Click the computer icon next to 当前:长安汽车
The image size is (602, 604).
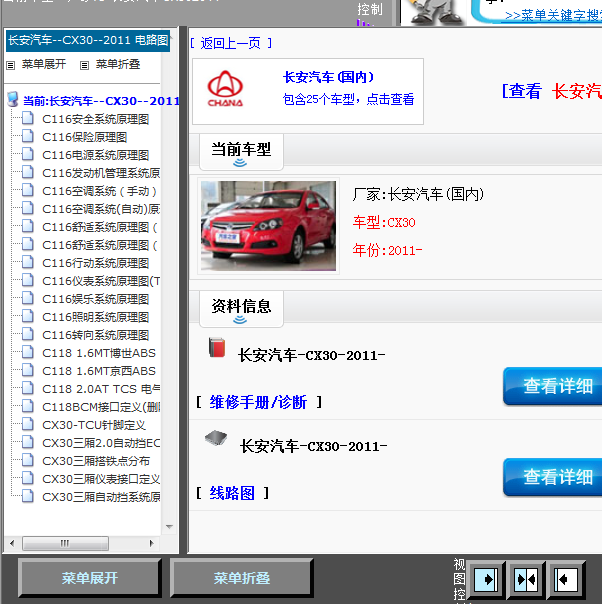[13, 99]
